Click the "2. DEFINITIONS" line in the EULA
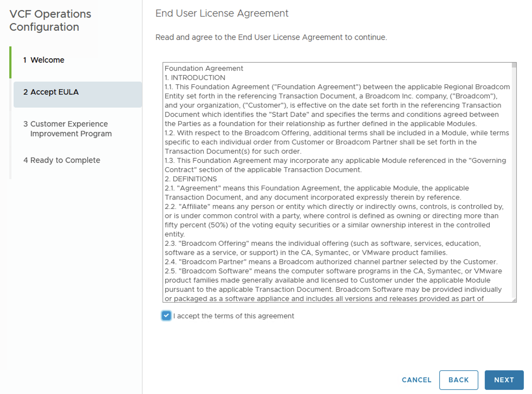Image resolution: width=532 pixels, height=394 pixels. pyautogui.click(x=191, y=179)
